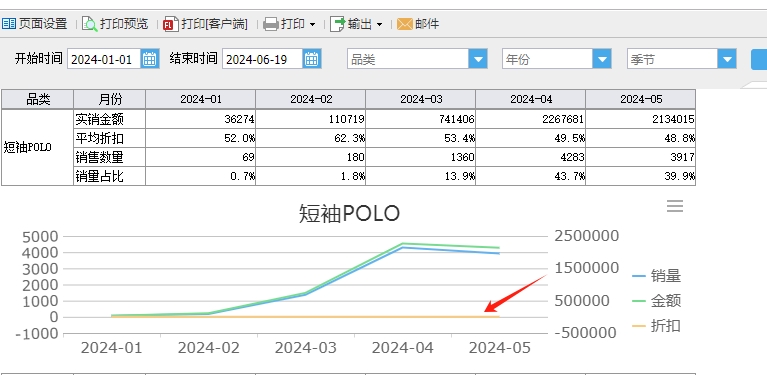Click the 打印 toolbar label
This screenshot has height=375, width=767.
(293, 23)
